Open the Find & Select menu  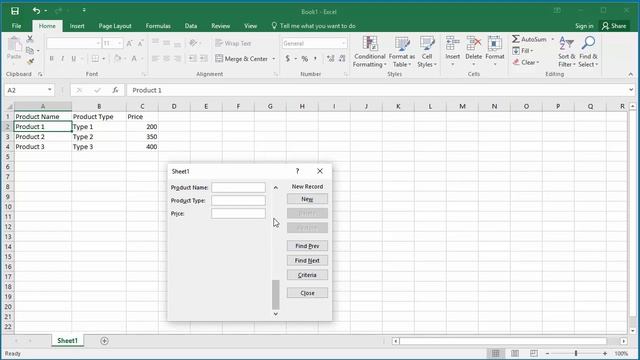point(588,52)
